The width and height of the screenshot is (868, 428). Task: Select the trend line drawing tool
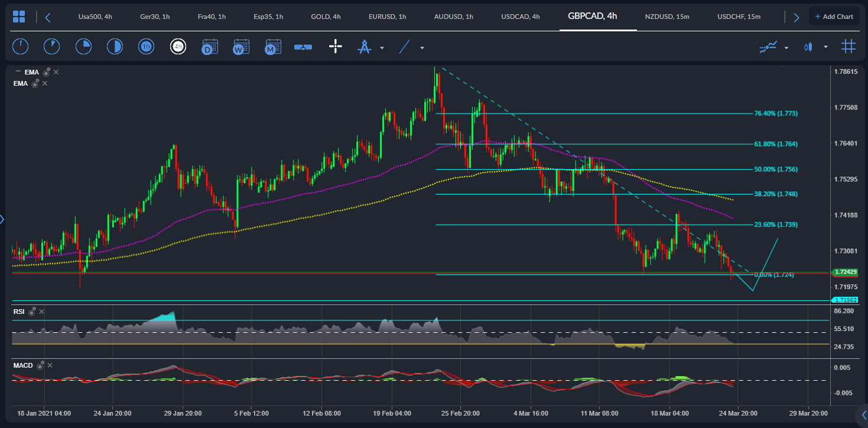[404, 47]
